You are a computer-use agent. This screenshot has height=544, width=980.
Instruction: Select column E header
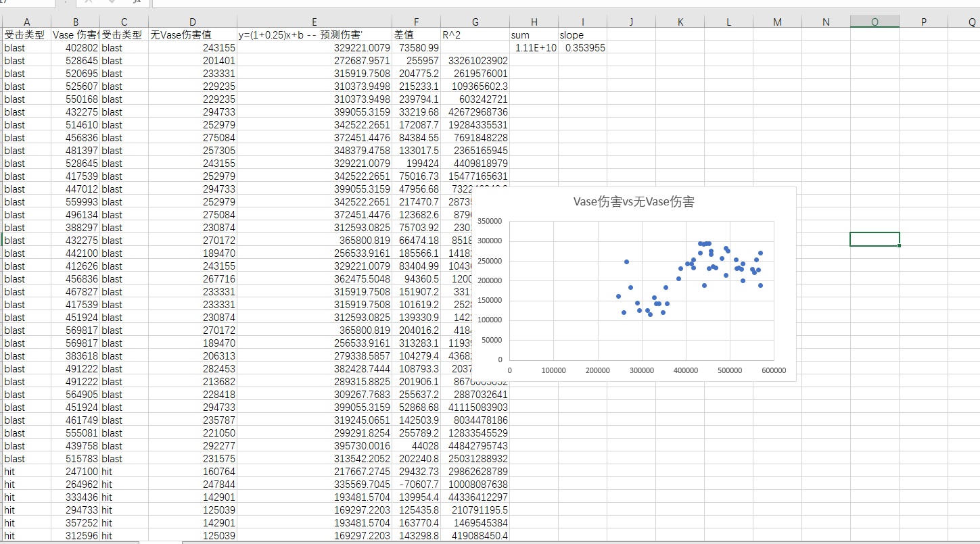coord(314,22)
